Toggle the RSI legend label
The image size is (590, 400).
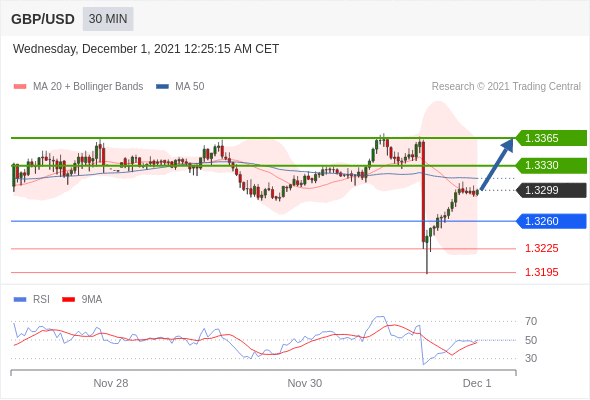pos(41,300)
